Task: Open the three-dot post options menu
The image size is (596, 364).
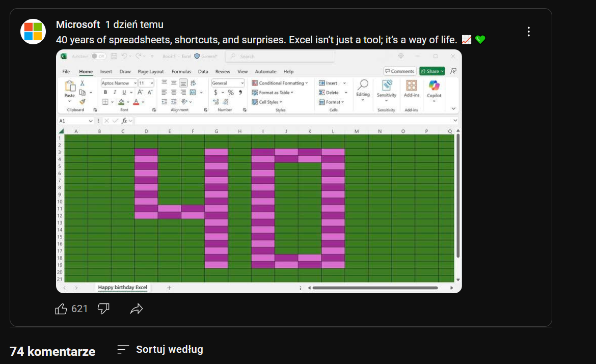Action: tap(529, 32)
